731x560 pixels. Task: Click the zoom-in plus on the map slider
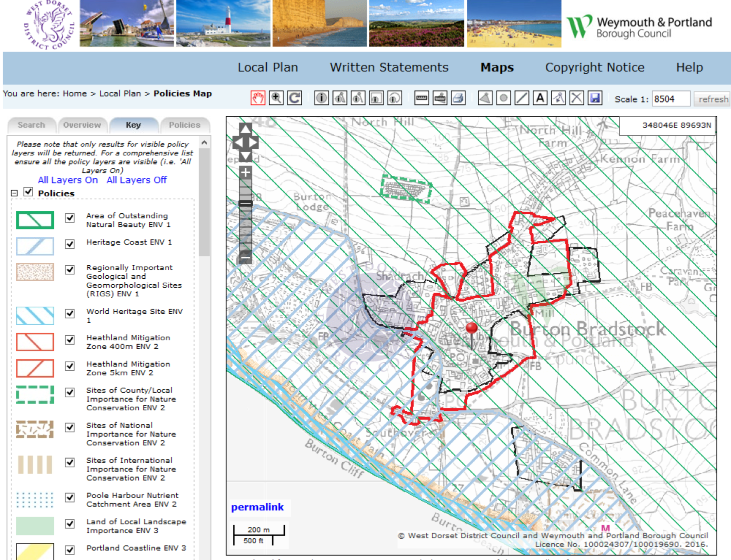point(244,172)
